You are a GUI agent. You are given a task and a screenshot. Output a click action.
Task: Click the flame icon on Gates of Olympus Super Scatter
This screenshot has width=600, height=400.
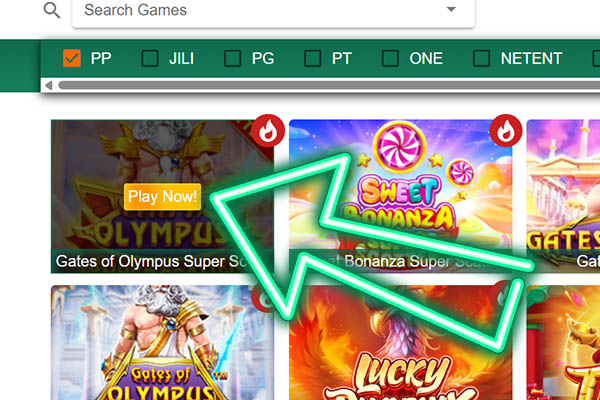pyautogui.click(x=268, y=131)
